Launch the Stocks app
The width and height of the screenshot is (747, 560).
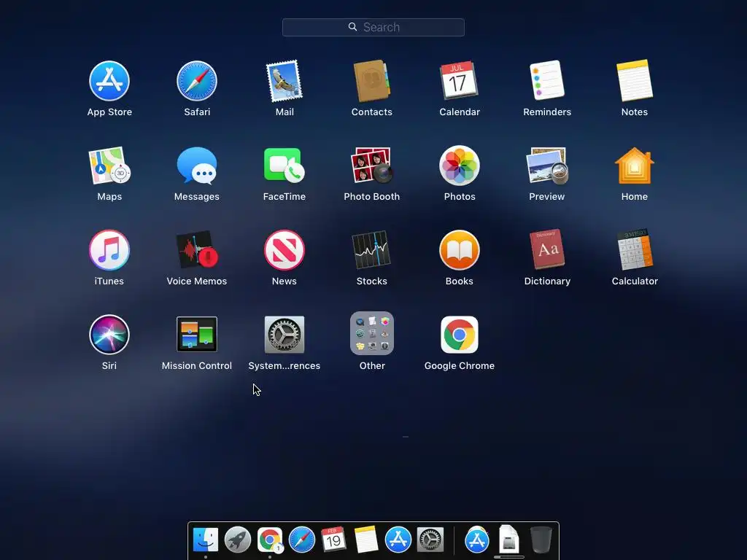click(371, 250)
